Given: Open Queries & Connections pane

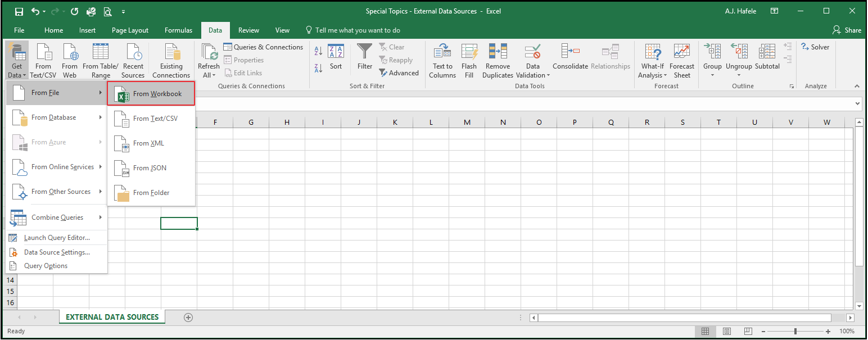Looking at the screenshot, I should point(263,47).
